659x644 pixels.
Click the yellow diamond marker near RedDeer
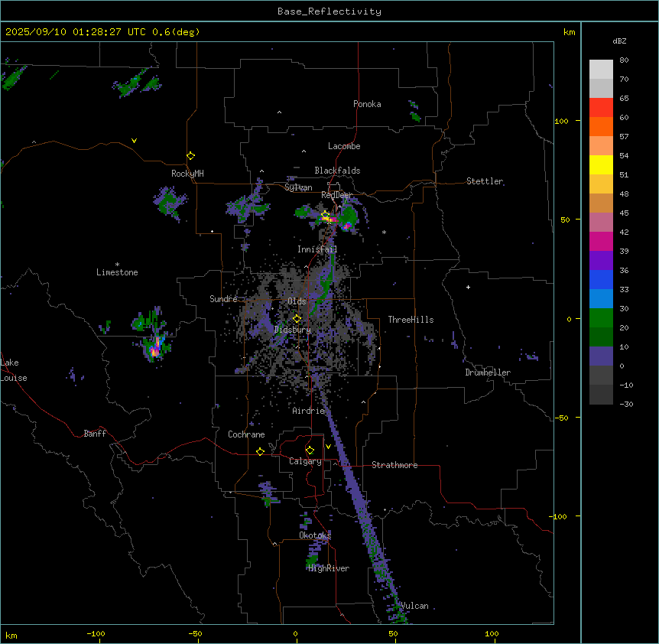click(x=325, y=215)
